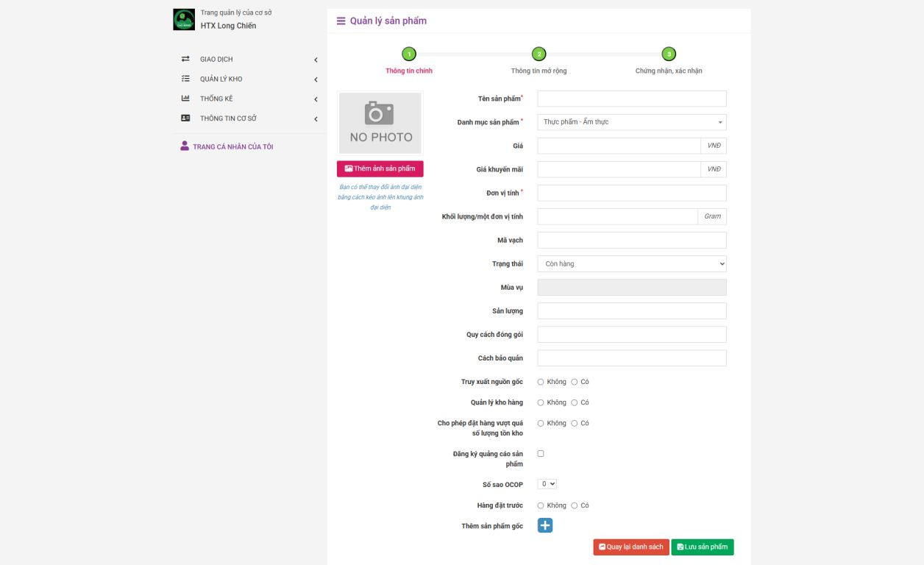The height and width of the screenshot is (565, 924).
Task: Click the user icon for Trang cá nhân
Action: tap(185, 146)
